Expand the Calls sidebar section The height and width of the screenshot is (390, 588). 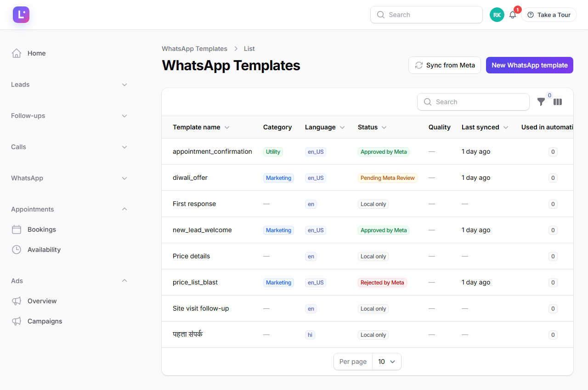(69, 147)
